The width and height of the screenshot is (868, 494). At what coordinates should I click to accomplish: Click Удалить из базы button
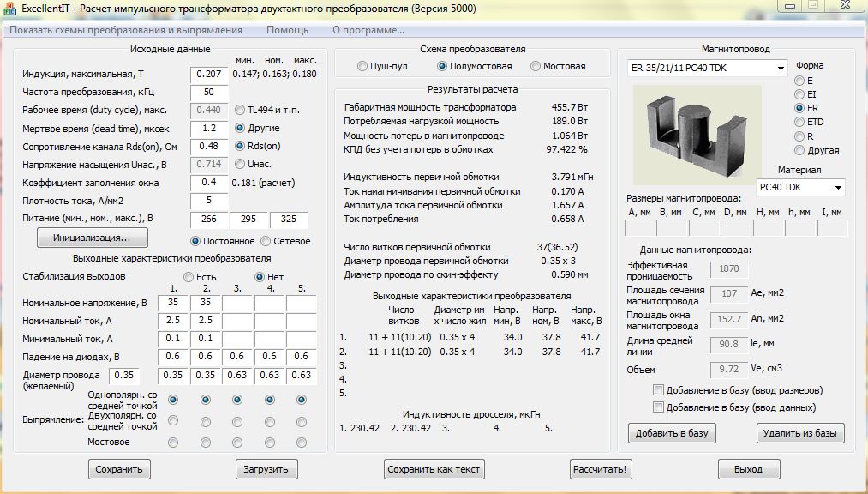pyautogui.click(x=800, y=433)
